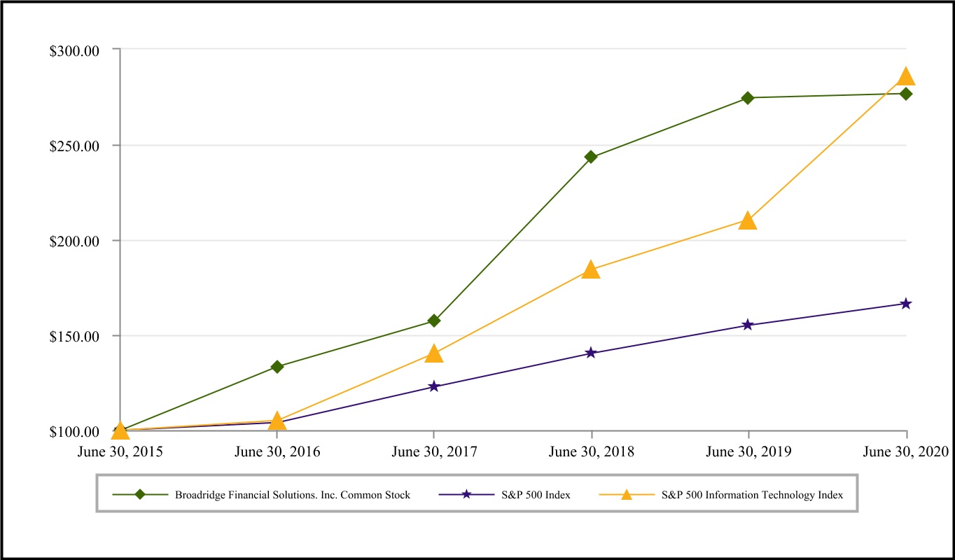Click Broadridge diamond marker at June 30, 2019
The image size is (955, 560).
(x=748, y=98)
